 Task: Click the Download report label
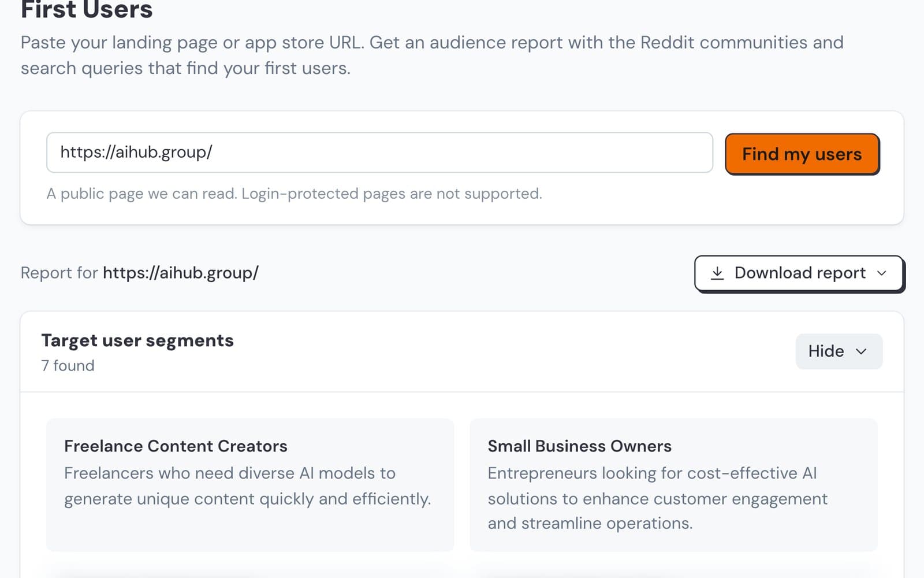[800, 273]
